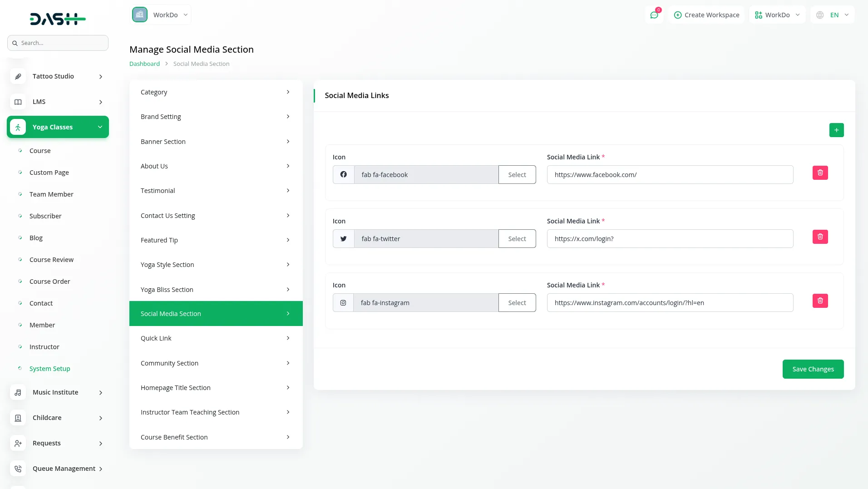Click the Tattoo Studio sidebar icon
This screenshot has height=489, width=868.
click(18, 76)
